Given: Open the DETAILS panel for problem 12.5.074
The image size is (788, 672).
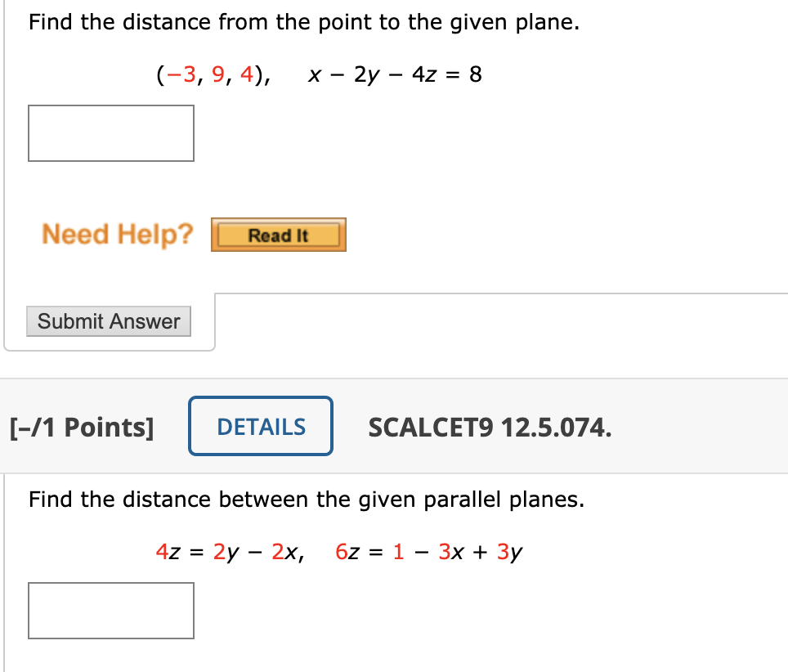Looking at the screenshot, I should pos(260,426).
